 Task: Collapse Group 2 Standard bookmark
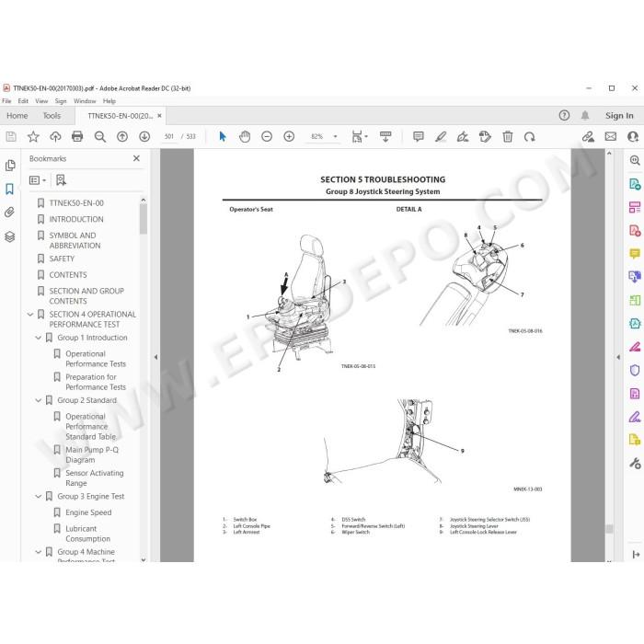coord(39,400)
